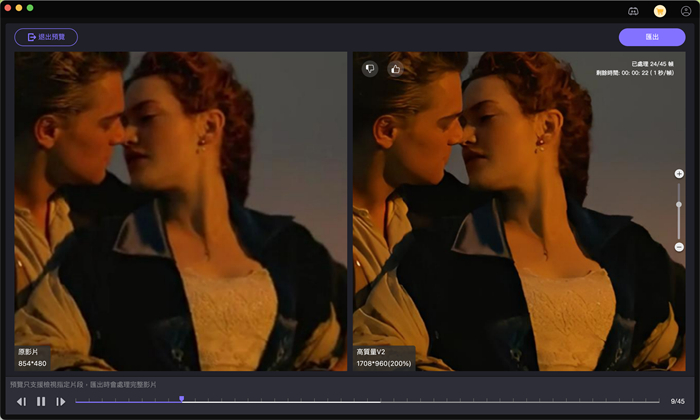Click the processed 24/45 frames status text
This screenshot has width=700, height=420.
[653, 64]
